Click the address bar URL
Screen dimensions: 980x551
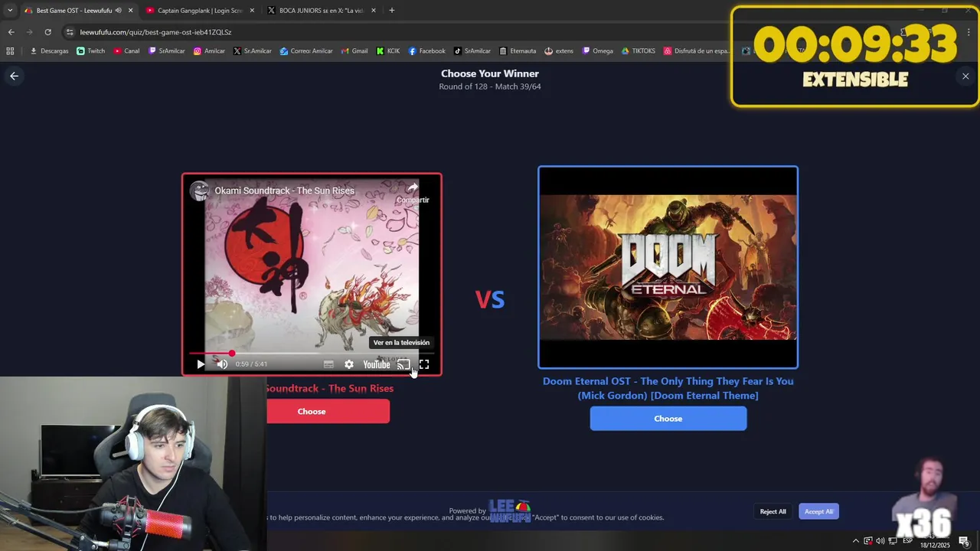pyautogui.click(x=155, y=32)
